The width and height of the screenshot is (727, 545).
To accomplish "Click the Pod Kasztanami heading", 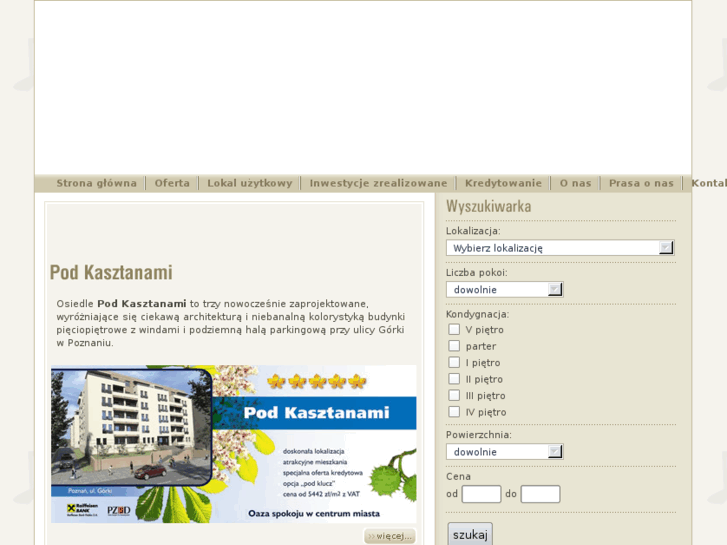I will pos(111,272).
